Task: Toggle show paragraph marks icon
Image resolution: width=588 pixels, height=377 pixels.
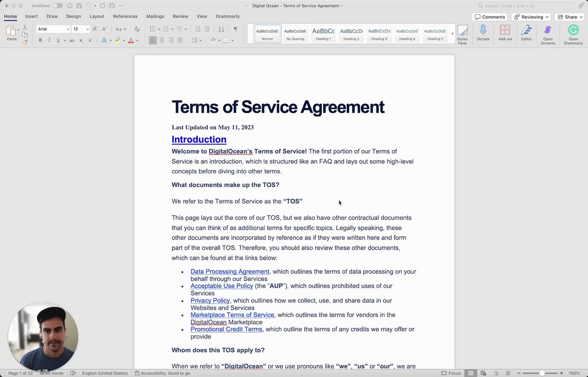Action: [x=235, y=29]
